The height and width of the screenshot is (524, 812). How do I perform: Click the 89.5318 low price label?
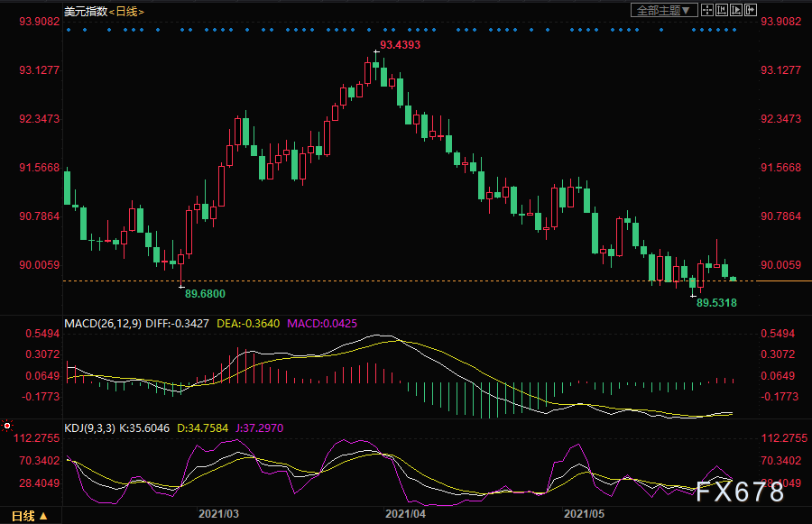point(716,303)
